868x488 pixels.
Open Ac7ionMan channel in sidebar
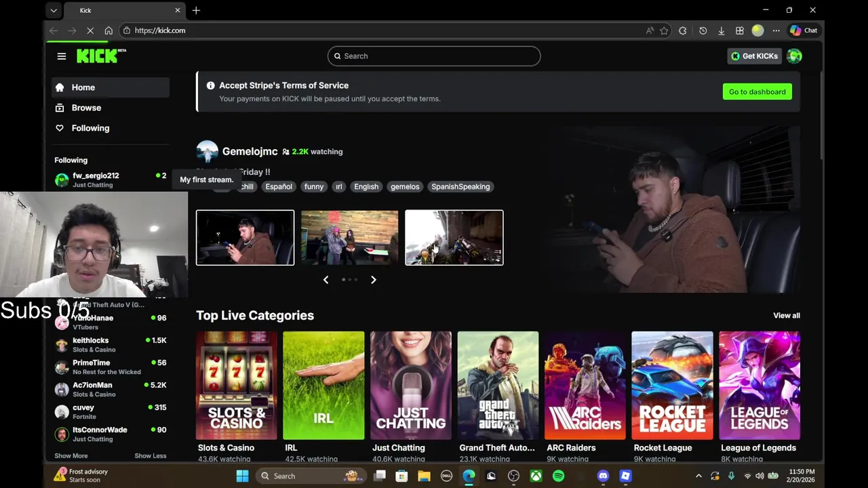click(x=111, y=389)
